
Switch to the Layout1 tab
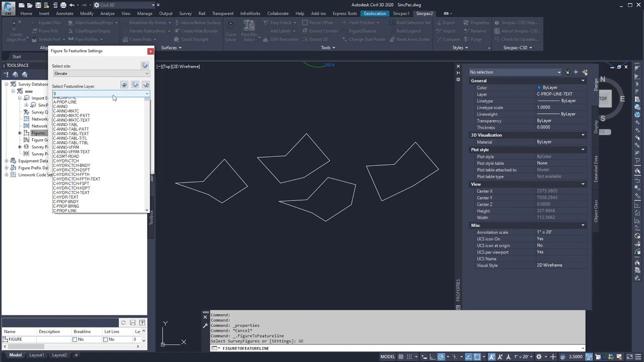[x=36, y=355]
